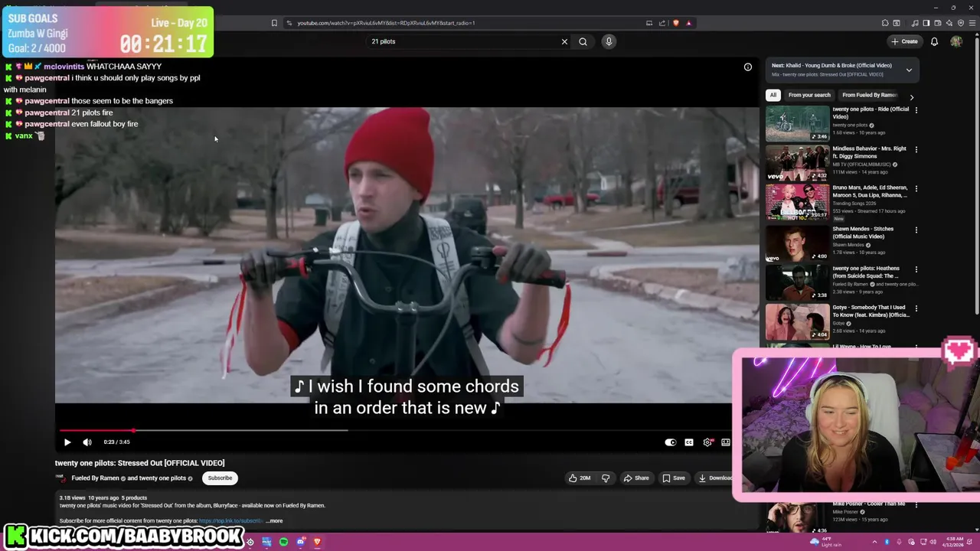Toggle the autoplay switch in the player
Image resolution: width=980 pixels, height=551 pixels.
click(671, 442)
